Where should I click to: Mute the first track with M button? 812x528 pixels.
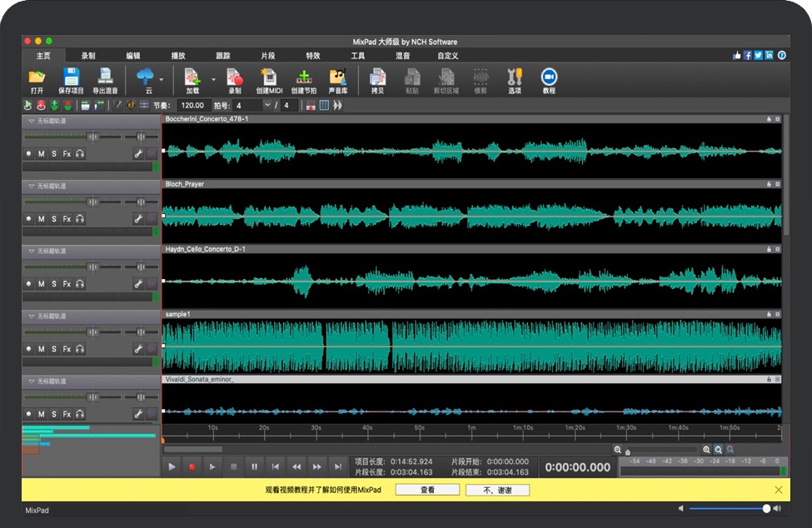pos(42,154)
